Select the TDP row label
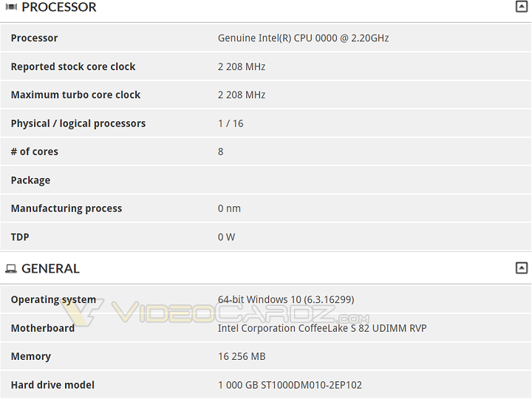The height and width of the screenshot is (399, 532). [x=20, y=237]
